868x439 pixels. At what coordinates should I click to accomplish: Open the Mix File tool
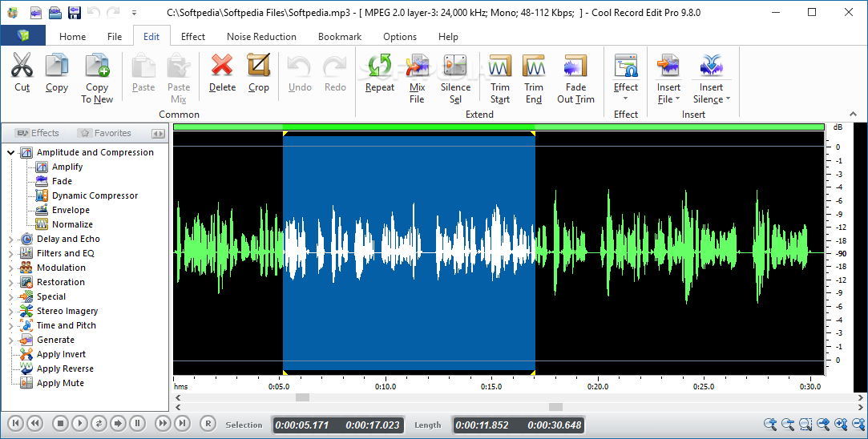tap(417, 66)
